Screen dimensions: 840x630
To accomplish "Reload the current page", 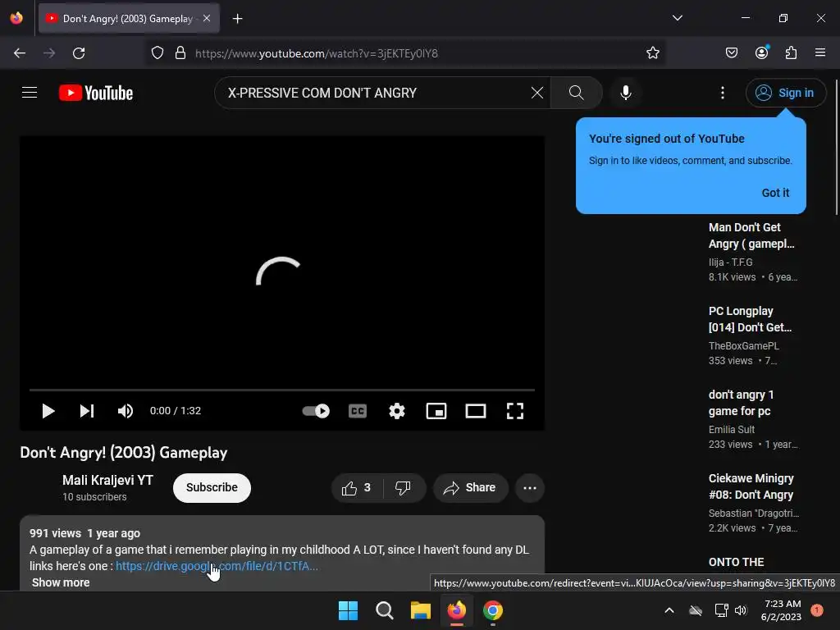I will (79, 53).
